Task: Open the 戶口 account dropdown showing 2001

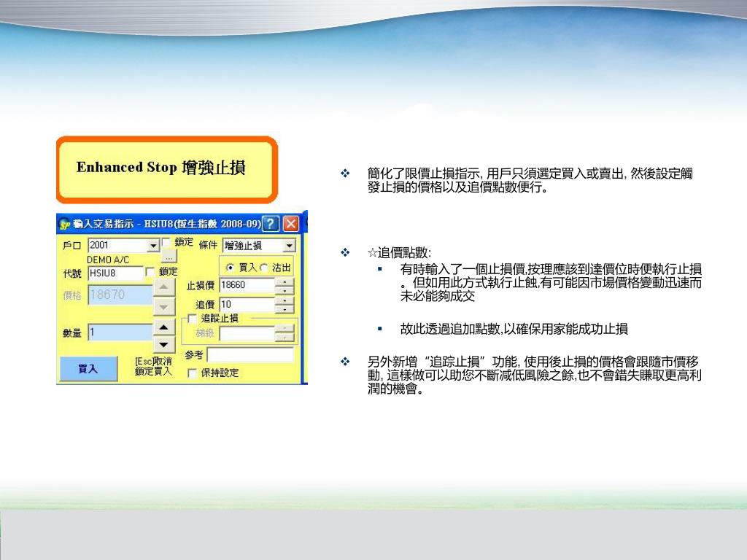Action: 153,246
